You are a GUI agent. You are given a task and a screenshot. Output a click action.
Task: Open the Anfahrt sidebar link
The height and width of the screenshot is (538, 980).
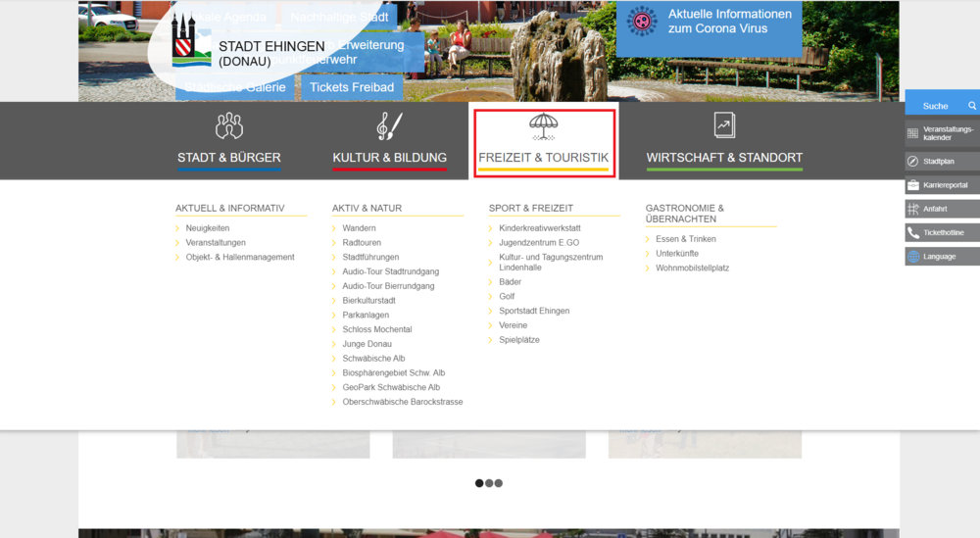point(943,209)
